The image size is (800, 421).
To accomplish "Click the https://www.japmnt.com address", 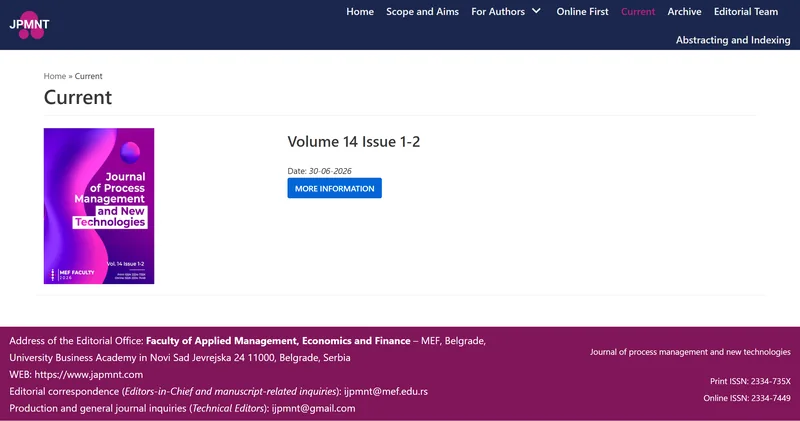I will [x=89, y=375].
